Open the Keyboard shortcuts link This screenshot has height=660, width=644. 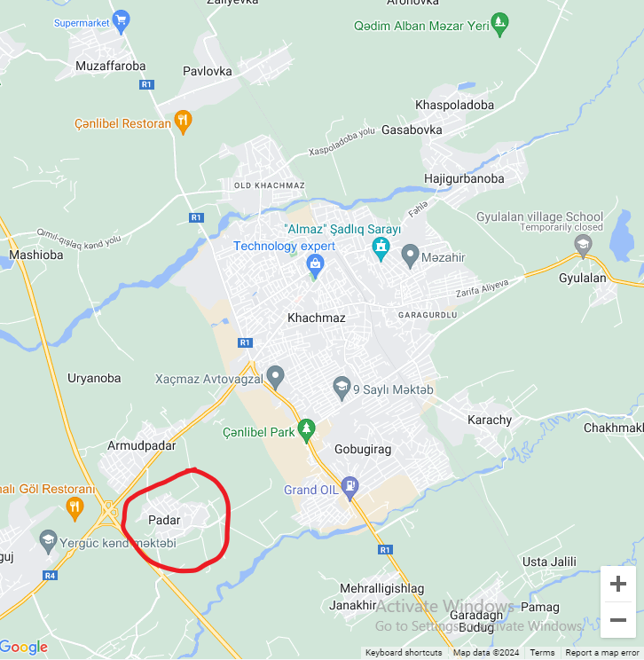404,652
